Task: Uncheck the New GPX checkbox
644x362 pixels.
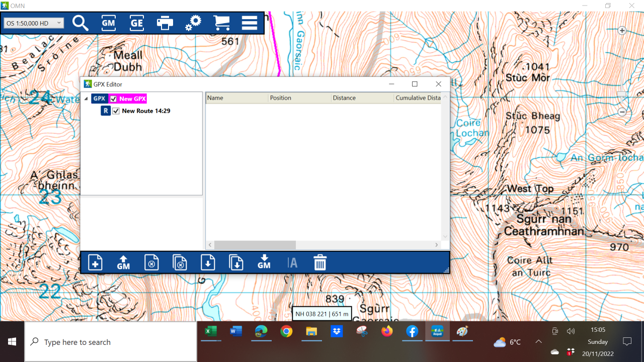Action: pyautogui.click(x=113, y=99)
